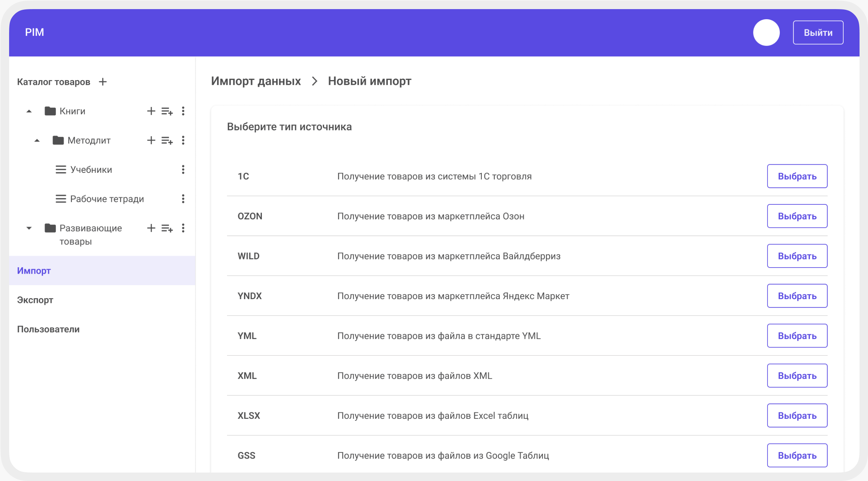Open three-dot menu for Методлит

[183, 141]
